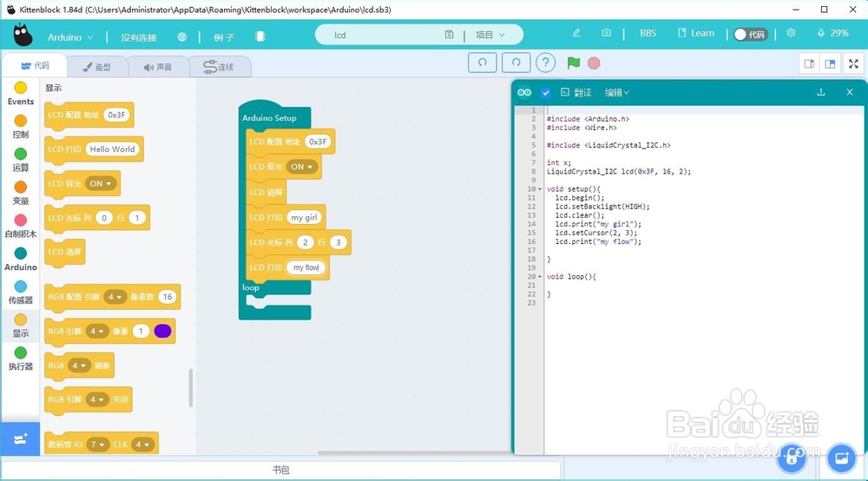Select the 显示 block category

coord(21,326)
